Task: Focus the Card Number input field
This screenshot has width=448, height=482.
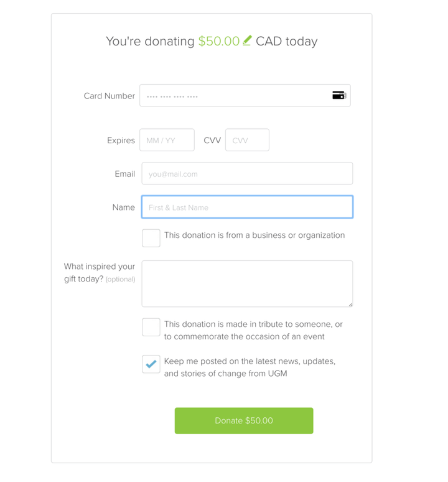Action: [x=245, y=96]
